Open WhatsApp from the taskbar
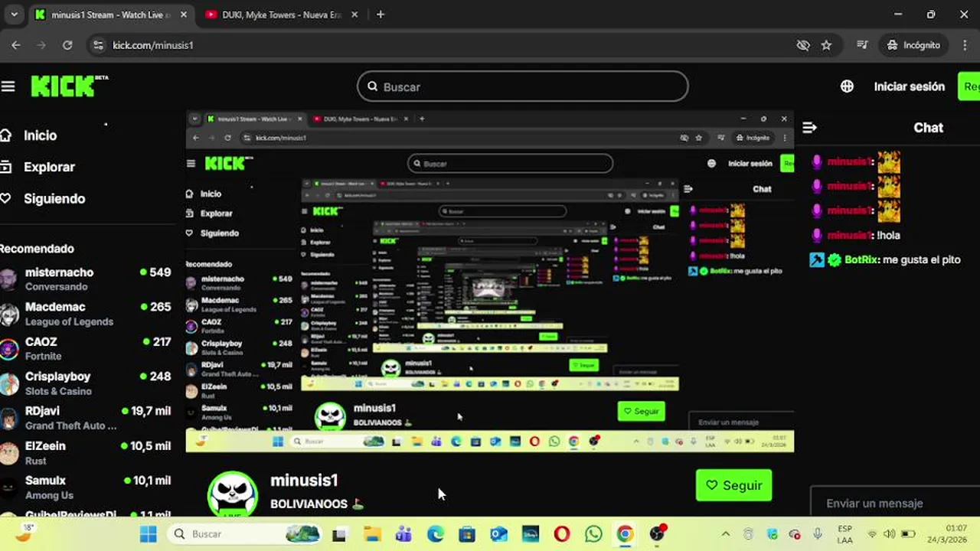 pos(593,534)
